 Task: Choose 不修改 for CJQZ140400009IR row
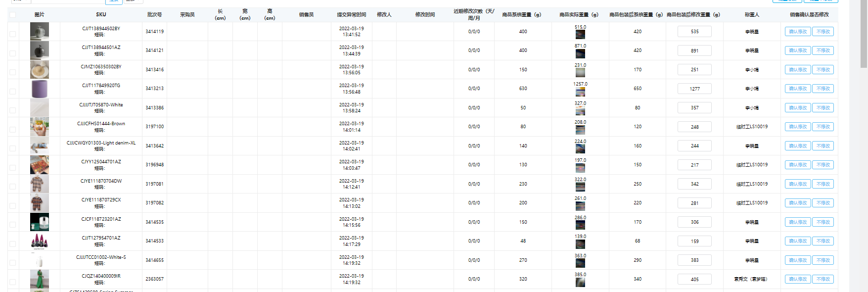coord(823,279)
